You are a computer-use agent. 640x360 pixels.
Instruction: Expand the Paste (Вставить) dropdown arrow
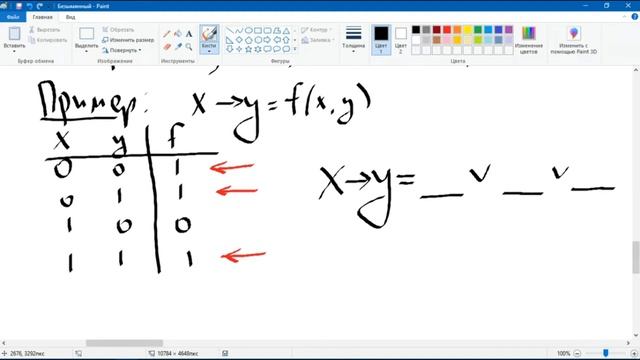(14, 51)
